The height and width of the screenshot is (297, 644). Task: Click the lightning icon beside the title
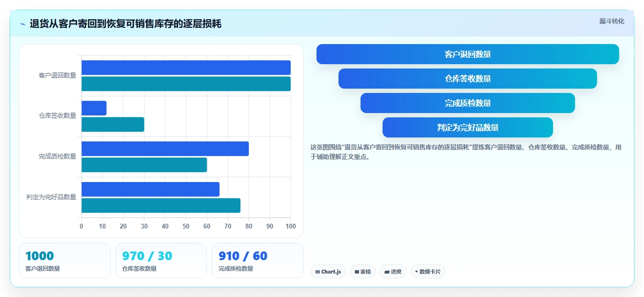(23, 24)
